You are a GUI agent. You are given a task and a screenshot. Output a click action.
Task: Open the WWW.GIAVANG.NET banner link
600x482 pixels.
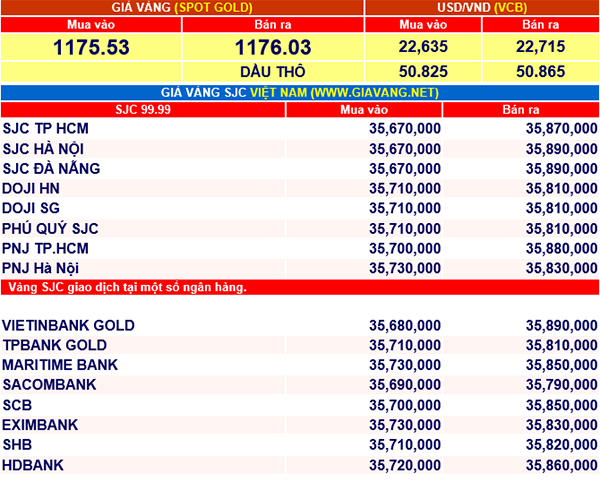point(375,93)
